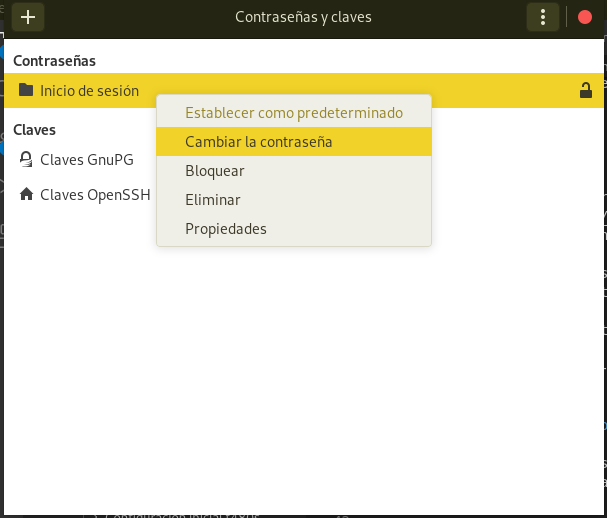Click the yellow highlighted row's blank middle area
The image size is (607, 518).
[500, 91]
